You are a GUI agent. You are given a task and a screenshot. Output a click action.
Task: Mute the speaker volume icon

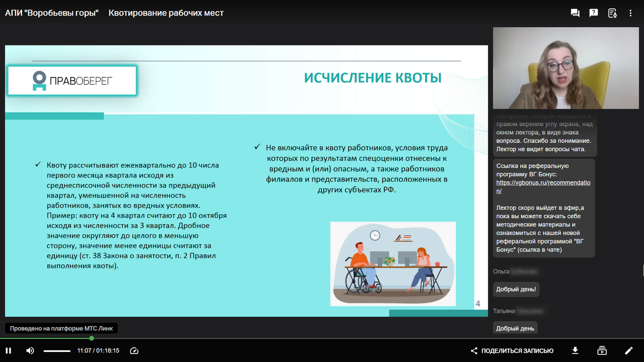[30, 351]
